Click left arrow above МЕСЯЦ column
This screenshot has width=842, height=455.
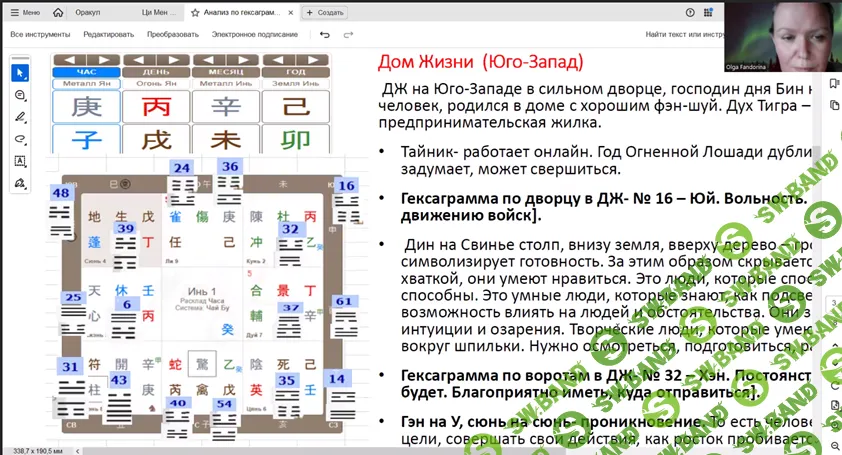click(209, 60)
